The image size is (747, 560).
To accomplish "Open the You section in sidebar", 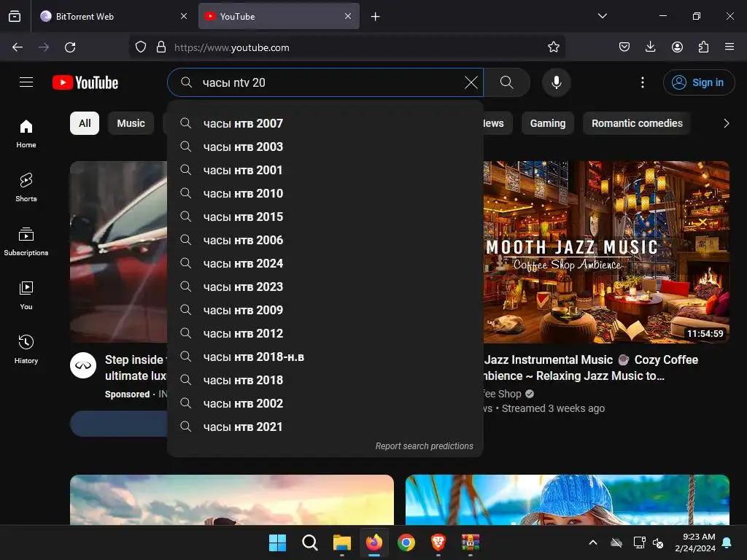I will 26,296.
